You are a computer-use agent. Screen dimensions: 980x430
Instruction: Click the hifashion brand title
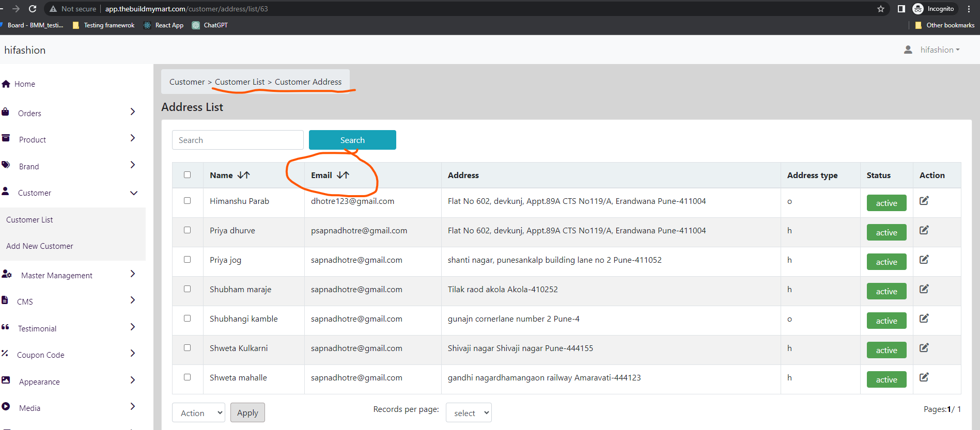(x=25, y=50)
